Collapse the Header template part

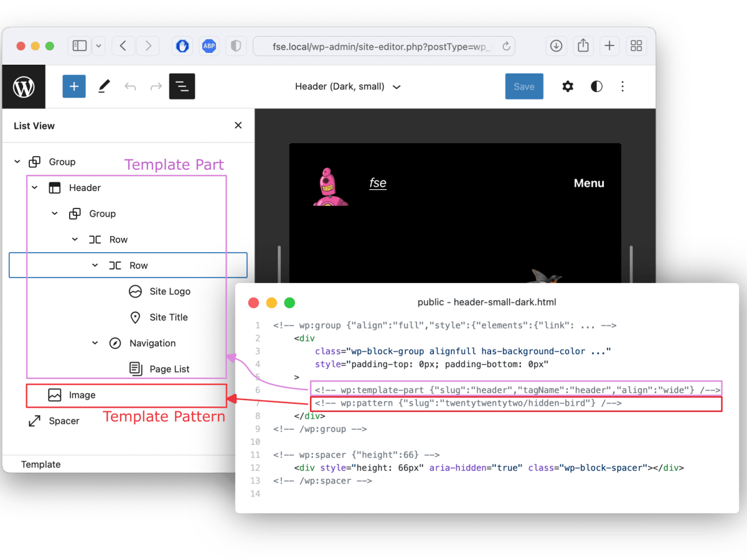tap(35, 188)
